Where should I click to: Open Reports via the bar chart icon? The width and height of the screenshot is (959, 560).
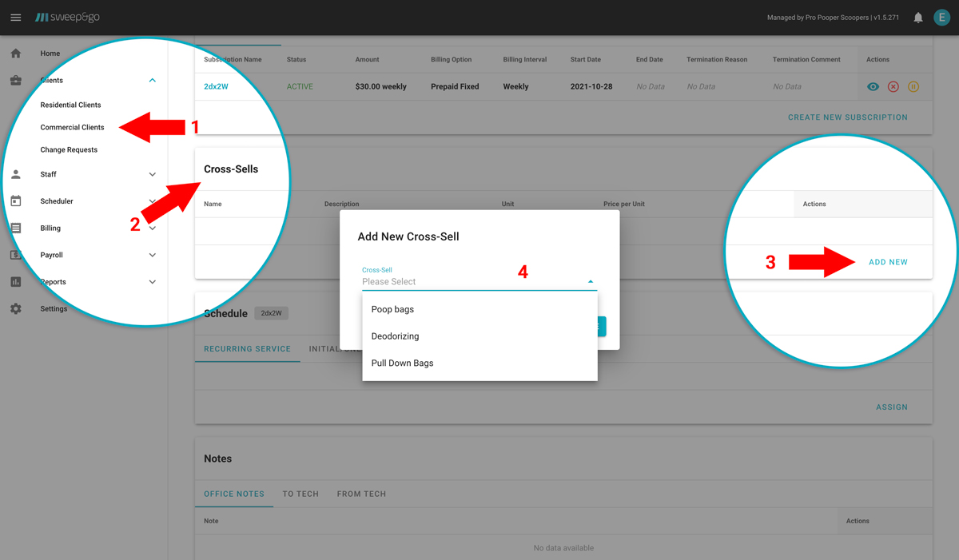click(x=16, y=281)
